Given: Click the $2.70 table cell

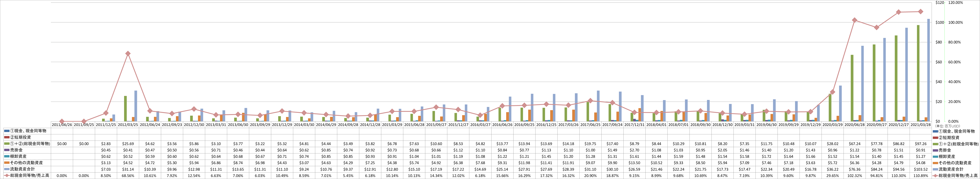Looking at the screenshot, I should [x=634, y=150].
